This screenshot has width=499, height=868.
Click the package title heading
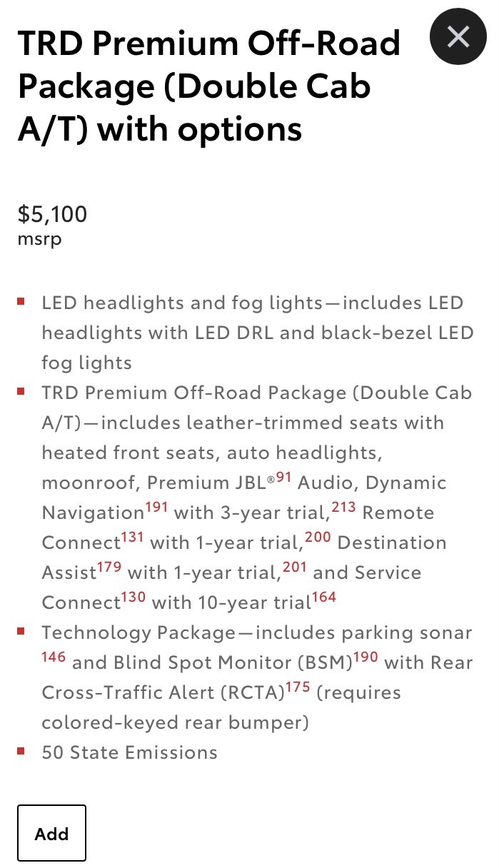click(x=209, y=86)
